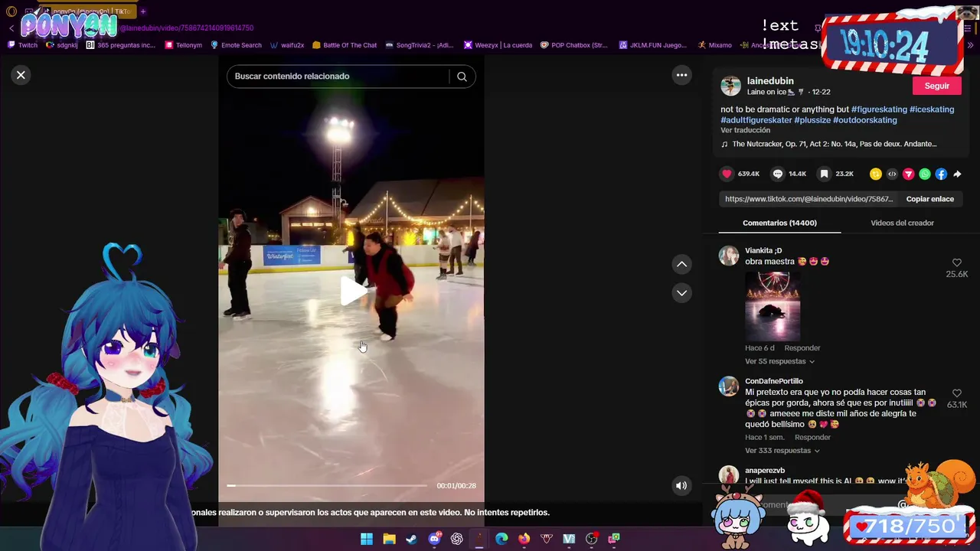
Task: Open anaperezvb username
Action: click(x=765, y=471)
